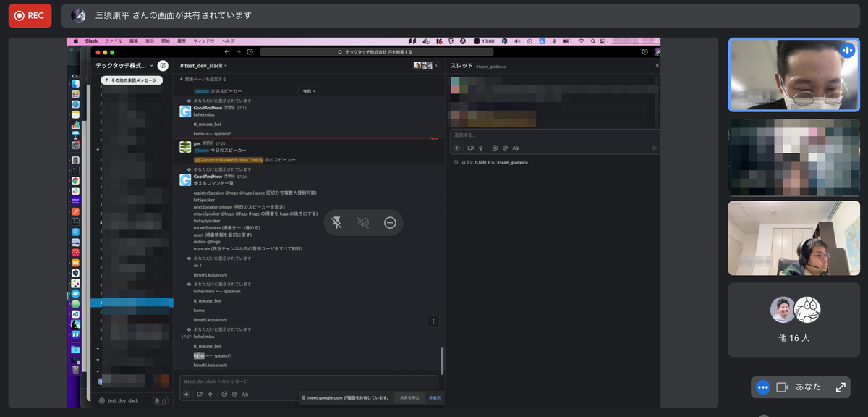This screenshot has height=417, width=868.
Task: Click the その他の未読メッセージ button
Action: pos(131,80)
